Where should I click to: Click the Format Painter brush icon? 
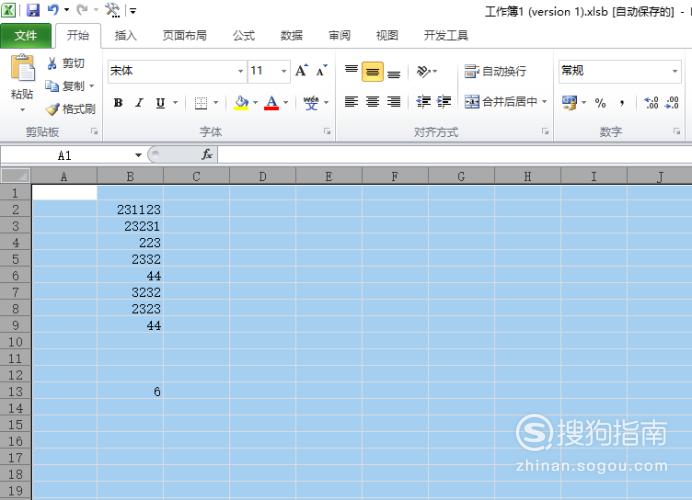click(x=52, y=109)
